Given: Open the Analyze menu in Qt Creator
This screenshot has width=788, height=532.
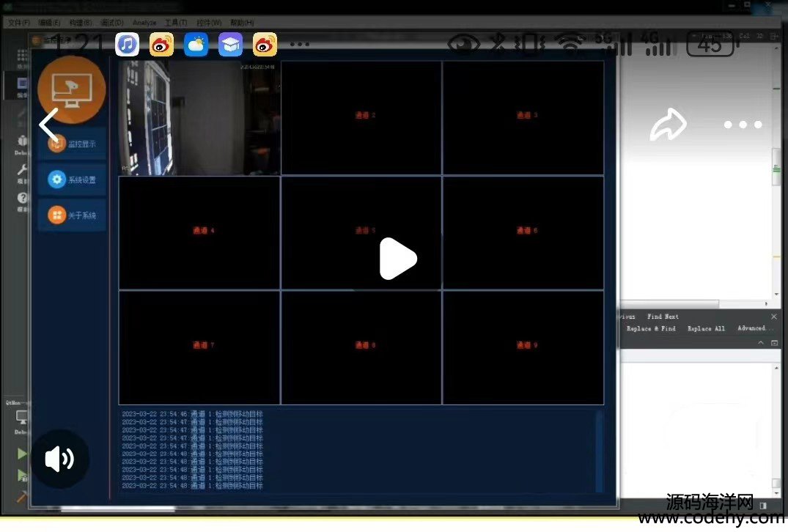Looking at the screenshot, I should pyautogui.click(x=144, y=23).
